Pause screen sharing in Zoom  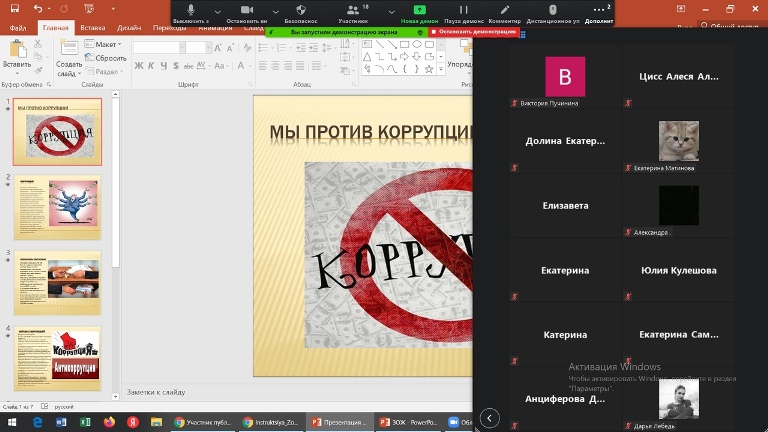click(x=463, y=11)
